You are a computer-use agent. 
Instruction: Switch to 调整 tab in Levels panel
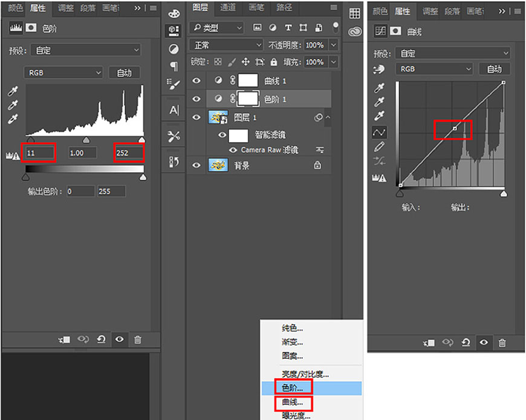(x=65, y=8)
